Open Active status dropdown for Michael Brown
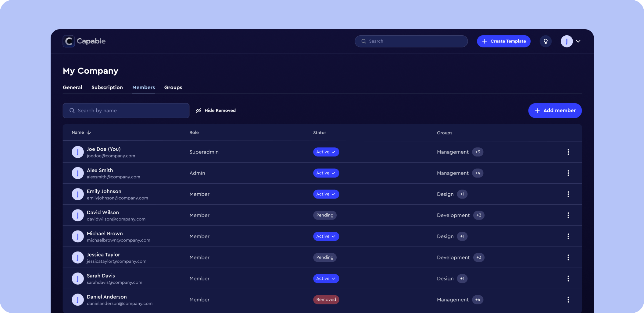644x313 pixels. tap(326, 236)
